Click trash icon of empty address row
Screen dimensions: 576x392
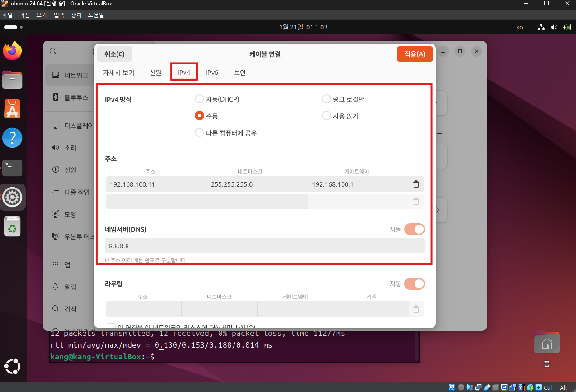416,201
